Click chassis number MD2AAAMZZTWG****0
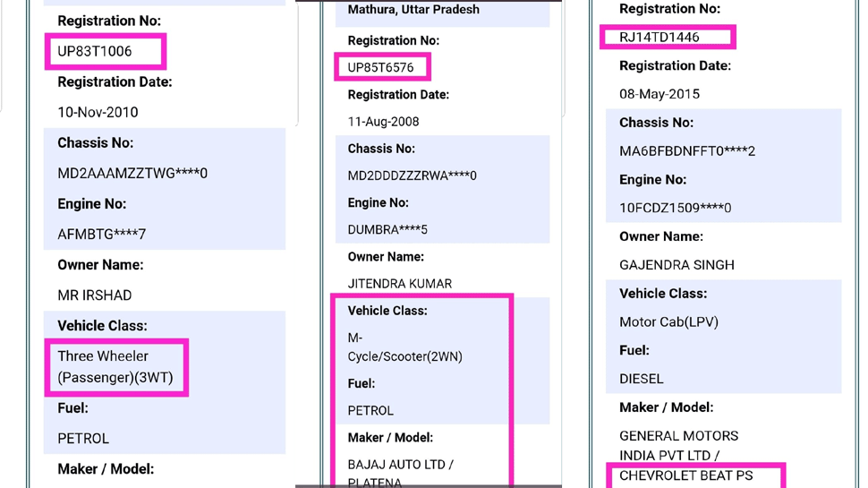This screenshot has width=868, height=488. 132,174
